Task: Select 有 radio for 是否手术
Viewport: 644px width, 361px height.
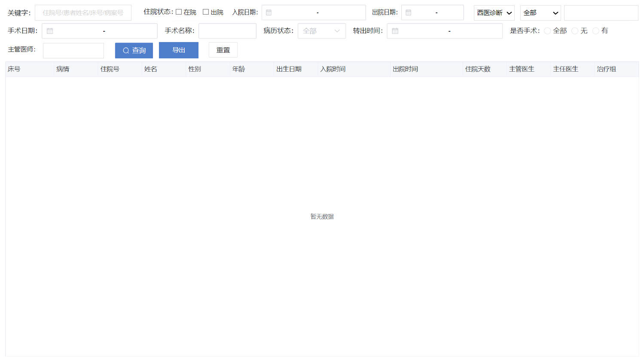Action: click(596, 31)
